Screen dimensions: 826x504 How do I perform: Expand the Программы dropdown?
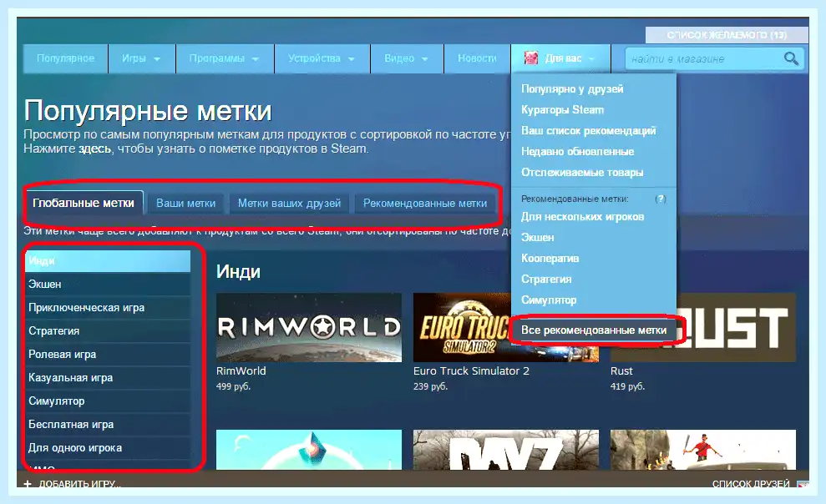(x=225, y=58)
